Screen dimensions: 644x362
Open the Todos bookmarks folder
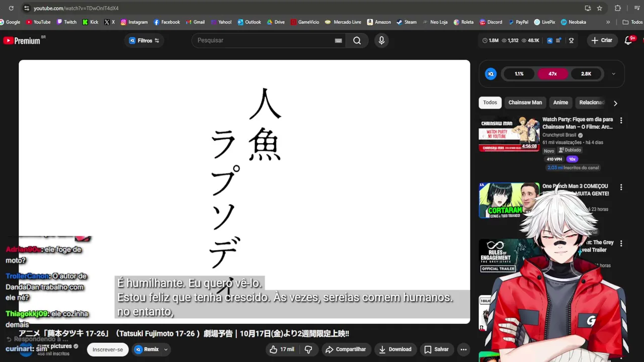[632, 22]
